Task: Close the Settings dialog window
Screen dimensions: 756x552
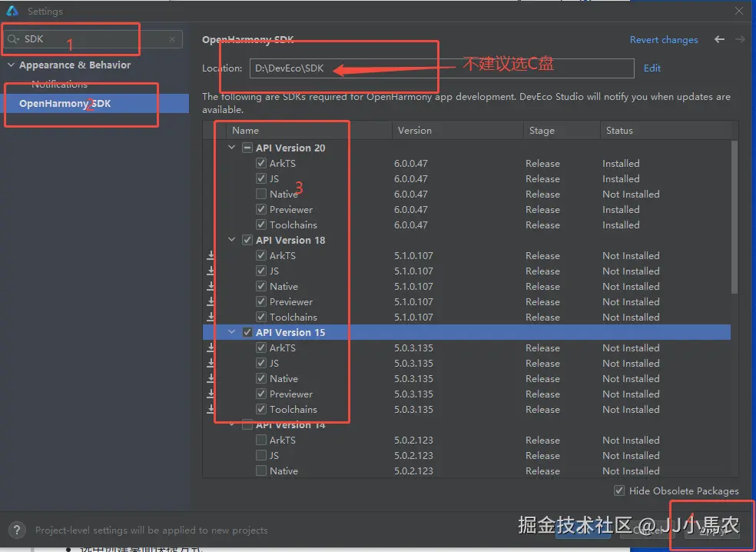Action: tap(738, 11)
